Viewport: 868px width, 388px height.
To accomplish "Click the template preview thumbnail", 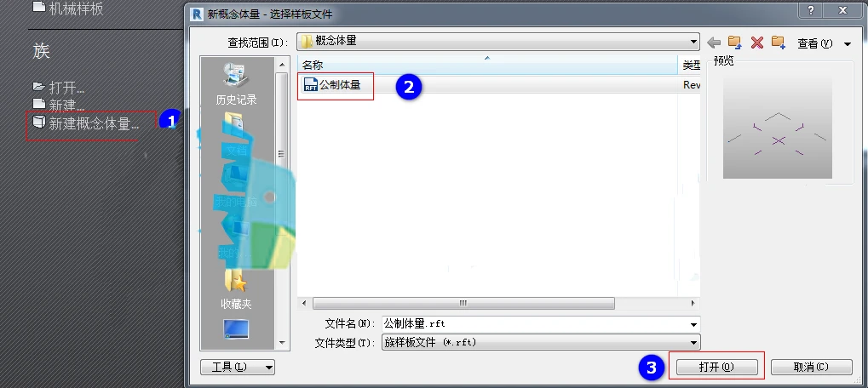I will 777,127.
